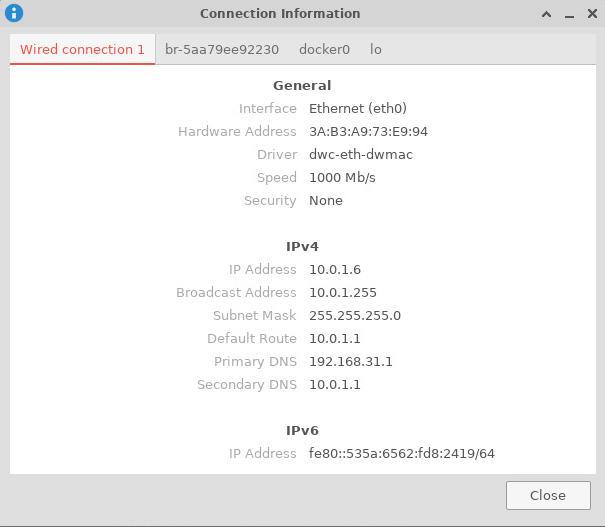605x527 pixels.
Task: Click the Secondary DNS label
Action: click(x=247, y=385)
